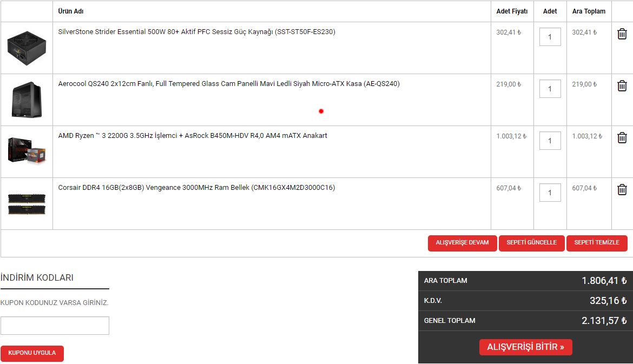Select the 607,04 ₺ unit price
633x364 pixels.
pyautogui.click(x=509, y=188)
